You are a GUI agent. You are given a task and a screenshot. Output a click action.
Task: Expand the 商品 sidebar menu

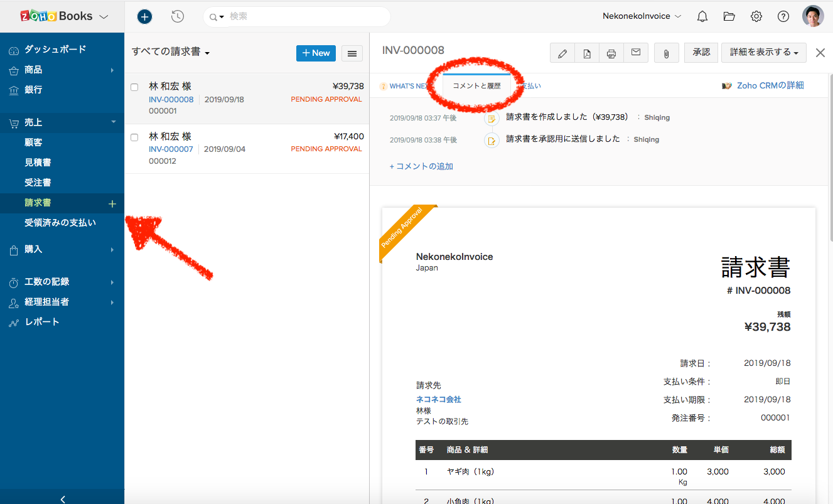112,70
